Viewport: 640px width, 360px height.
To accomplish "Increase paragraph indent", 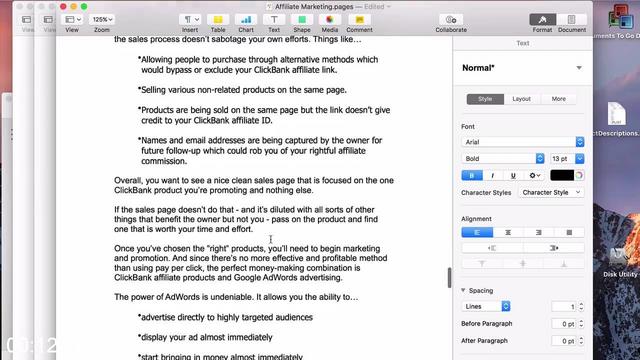I will [553, 248].
